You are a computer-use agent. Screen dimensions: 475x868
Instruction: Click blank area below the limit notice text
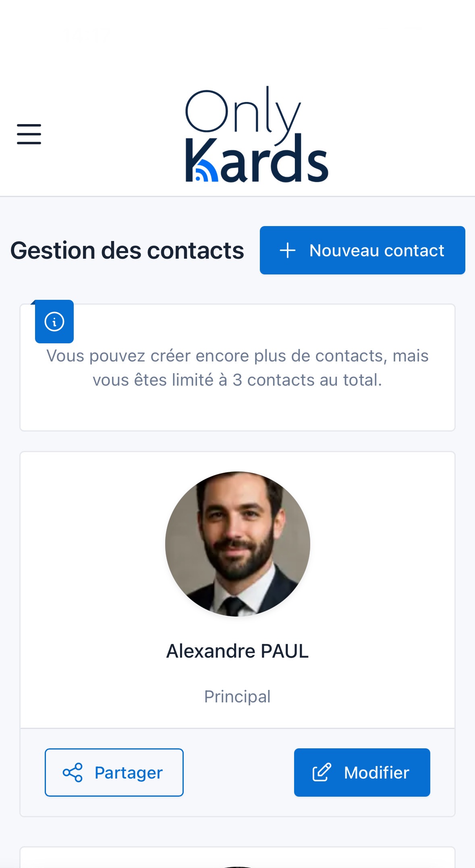click(x=238, y=411)
